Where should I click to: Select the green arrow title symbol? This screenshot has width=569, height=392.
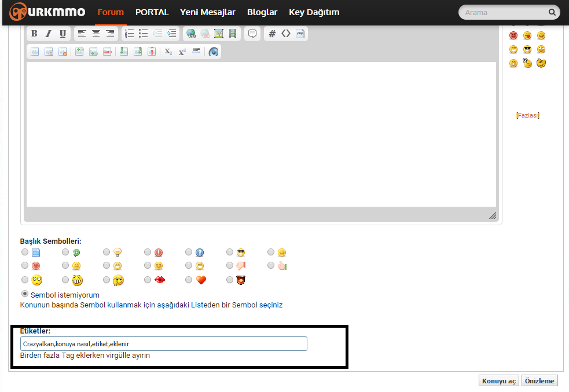(65, 252)
